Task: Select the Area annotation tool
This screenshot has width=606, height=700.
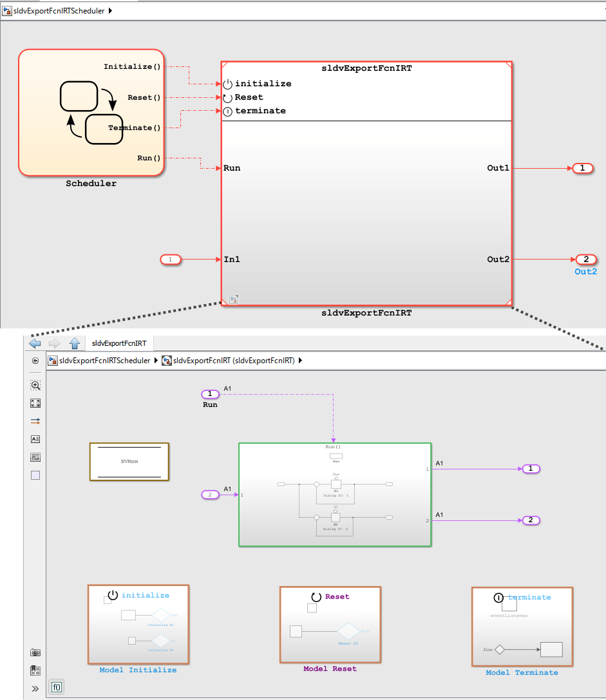Action: click(35, 475)
